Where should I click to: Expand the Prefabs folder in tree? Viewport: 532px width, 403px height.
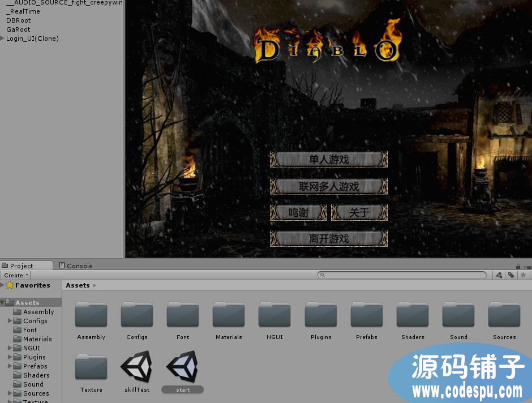10,366
